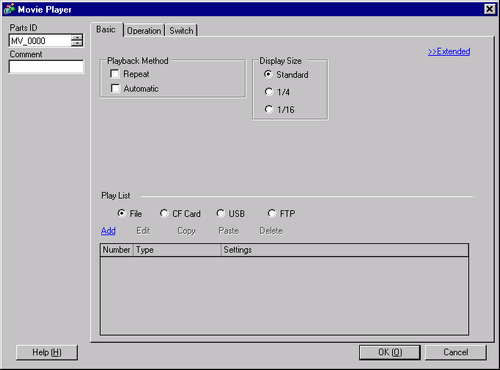The image size is (500, 370).
Task: Click the Movie Player title bar icon
Action: tap(9, 9)
